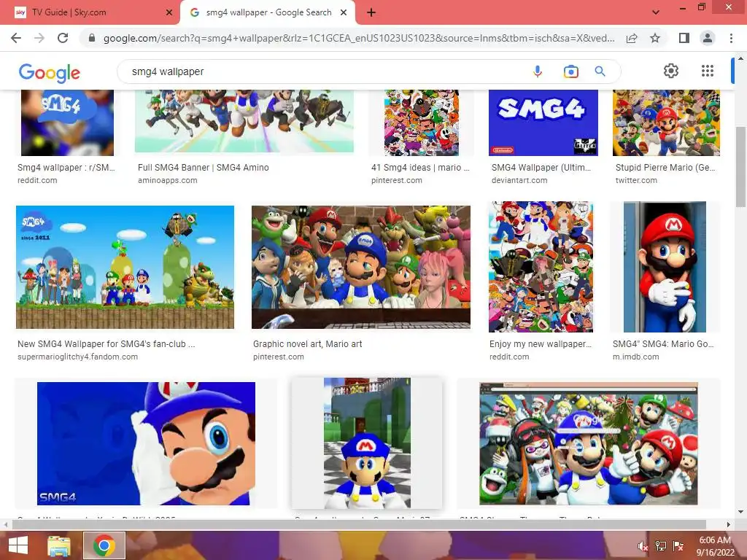Open the taskbar clock showing 6:06 AM
The width and height of the screenshot is (747, 560).
tap(715, 546)
